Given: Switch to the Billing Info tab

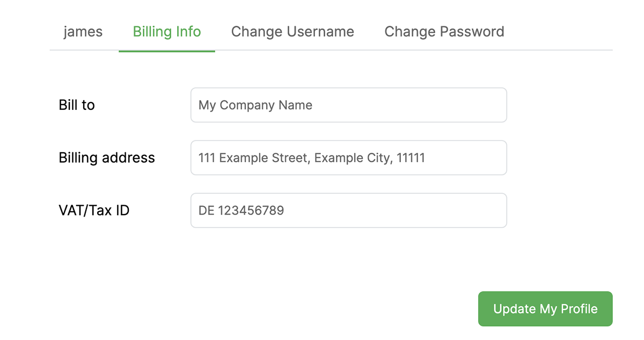Looking at the screenshot, I should (x=167, y=32).
